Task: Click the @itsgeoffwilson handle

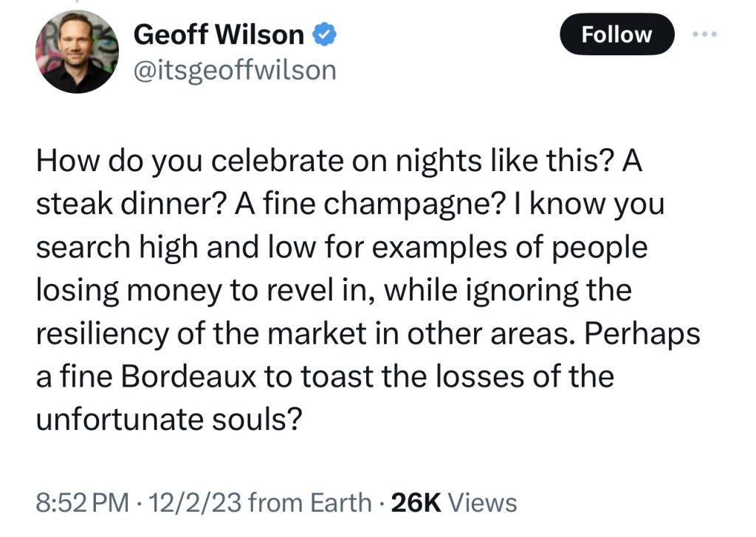Action: (x=234, y=70)
